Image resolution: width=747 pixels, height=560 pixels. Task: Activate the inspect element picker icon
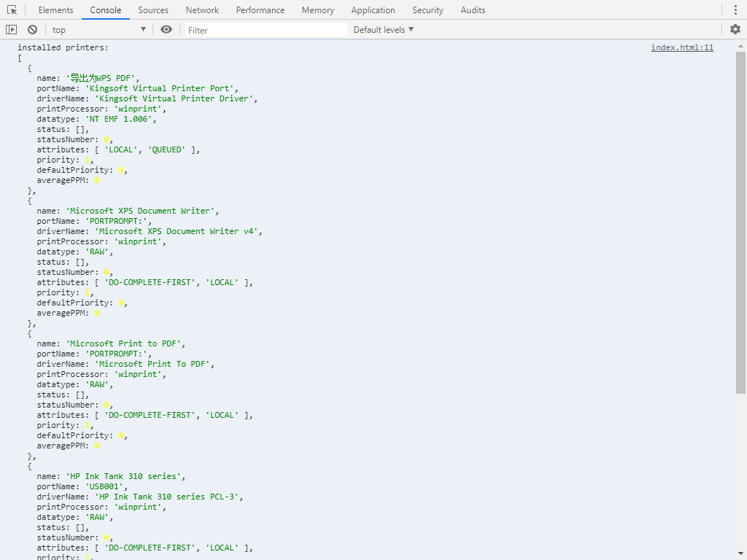click(12, 10)
